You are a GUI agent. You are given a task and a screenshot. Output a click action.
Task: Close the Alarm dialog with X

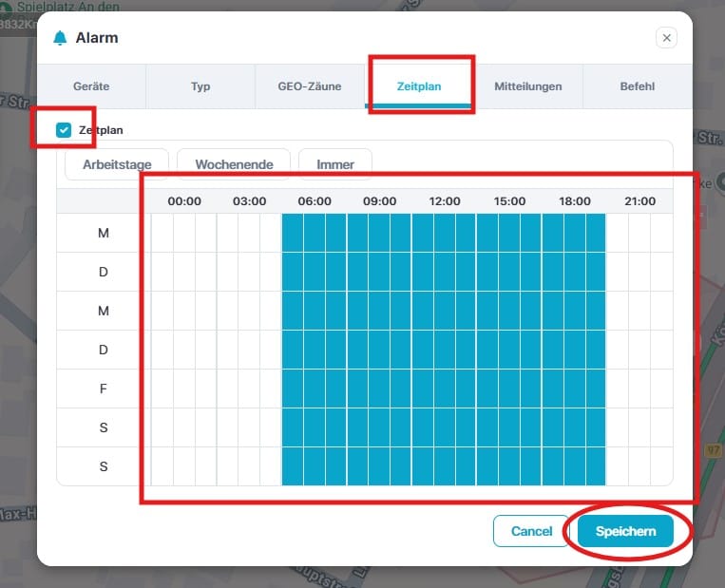[x=666, y=38]
